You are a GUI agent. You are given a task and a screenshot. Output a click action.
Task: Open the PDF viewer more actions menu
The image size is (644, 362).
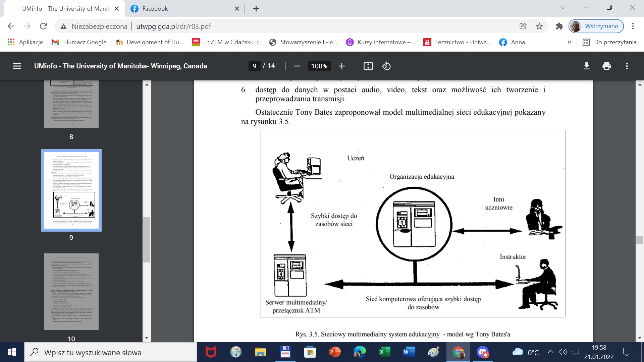coord(627,66)
